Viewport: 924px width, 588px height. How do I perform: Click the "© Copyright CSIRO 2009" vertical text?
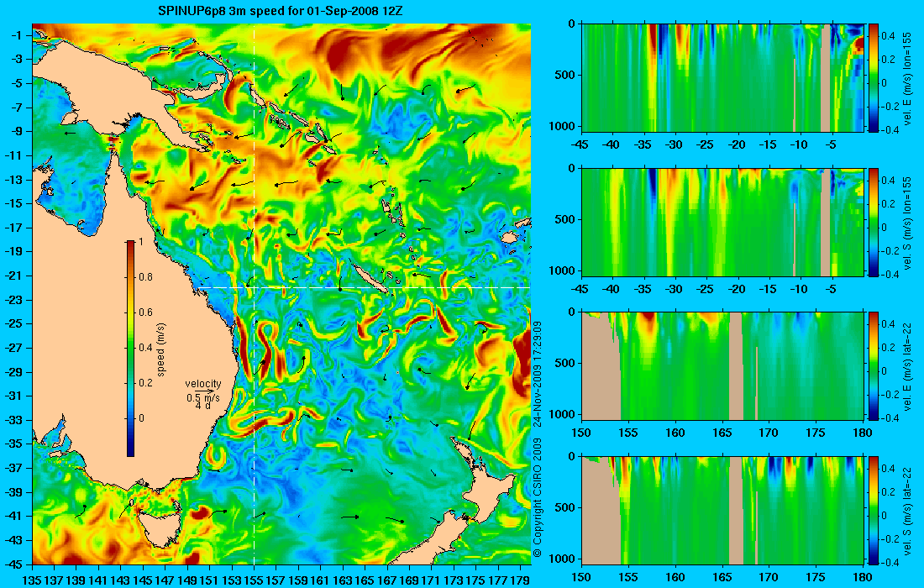tap(537, 499)
